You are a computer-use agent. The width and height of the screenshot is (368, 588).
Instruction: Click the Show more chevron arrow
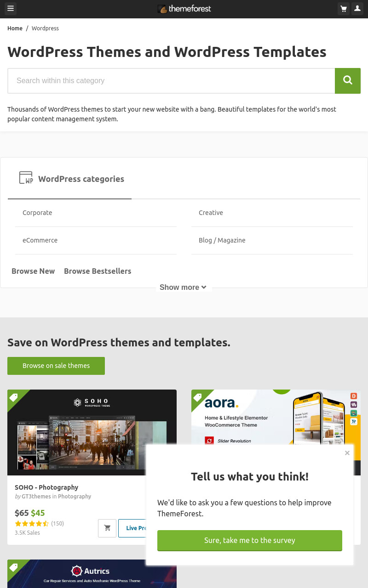coord(204,287)
